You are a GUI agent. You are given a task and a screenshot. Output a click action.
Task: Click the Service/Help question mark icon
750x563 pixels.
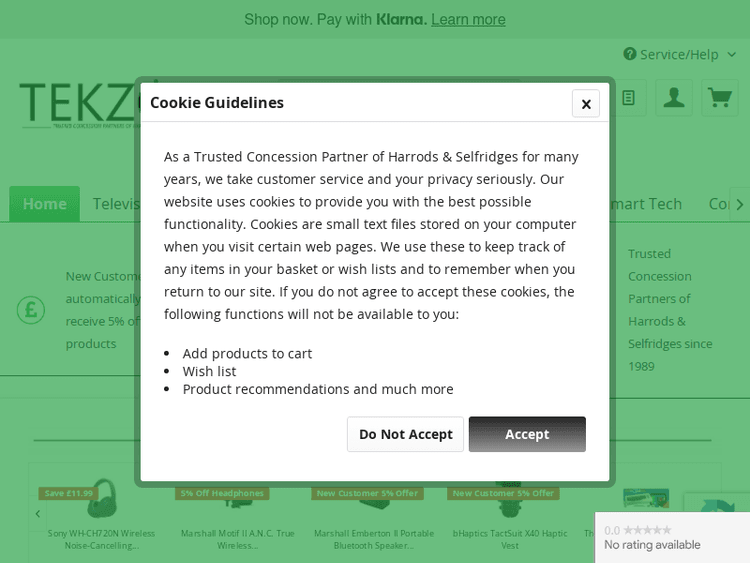[x=630, y=54]
